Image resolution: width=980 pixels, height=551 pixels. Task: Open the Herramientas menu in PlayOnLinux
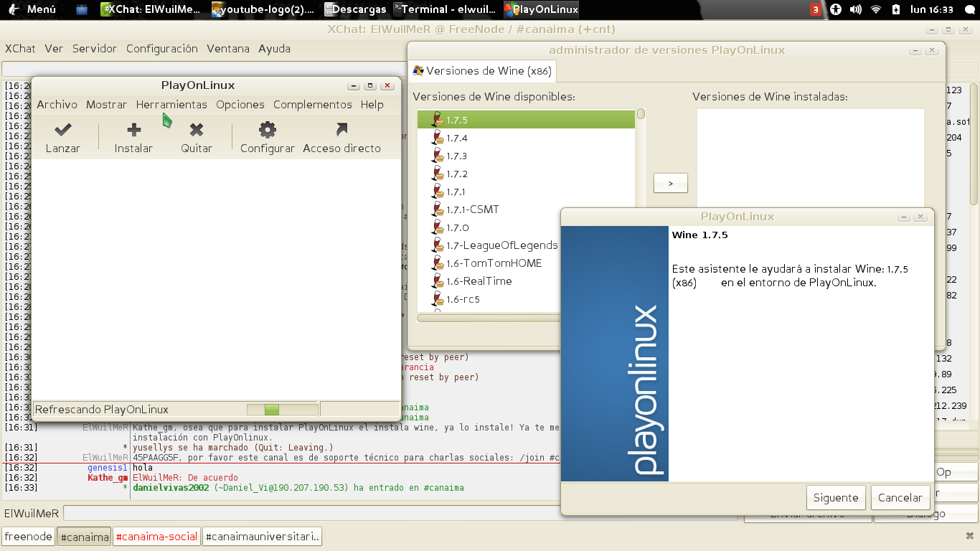point(171,105)
